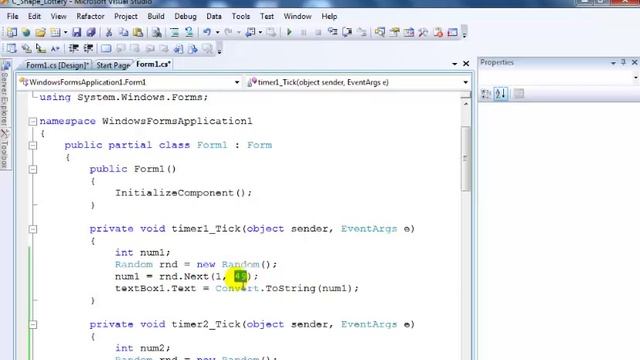
Task: Click the Save All icon
Action: tap(91, 32)
